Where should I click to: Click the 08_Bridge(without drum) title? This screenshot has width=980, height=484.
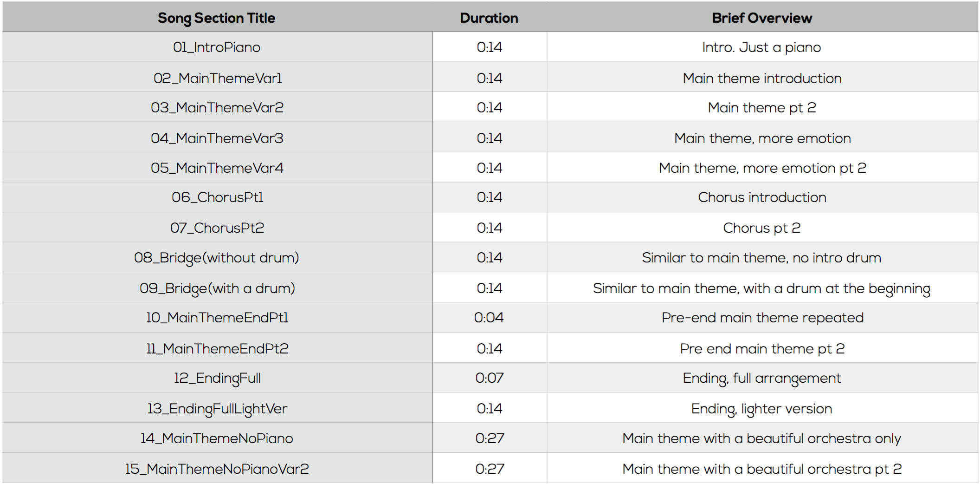(217, 258)
